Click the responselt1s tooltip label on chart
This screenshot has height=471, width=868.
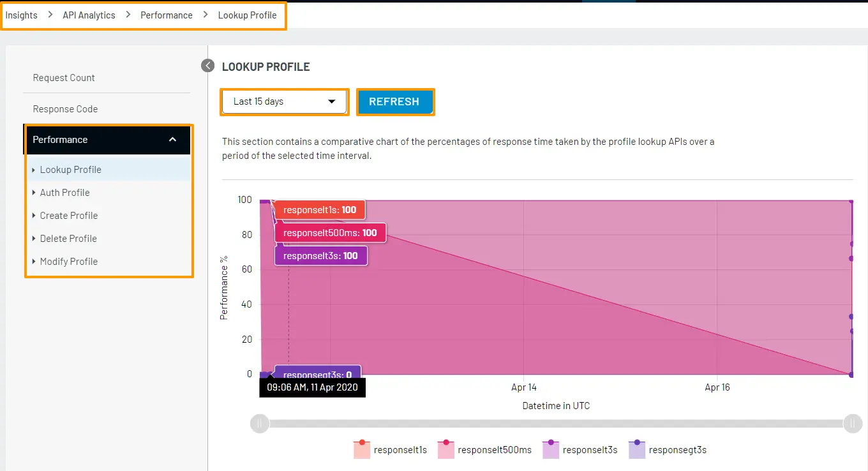319,209
